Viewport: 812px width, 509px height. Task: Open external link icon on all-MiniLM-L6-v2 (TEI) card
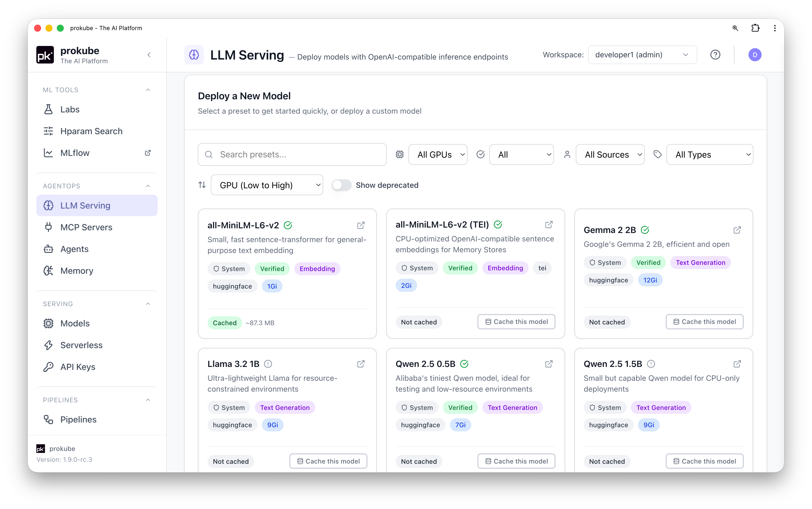pos(549,225)
